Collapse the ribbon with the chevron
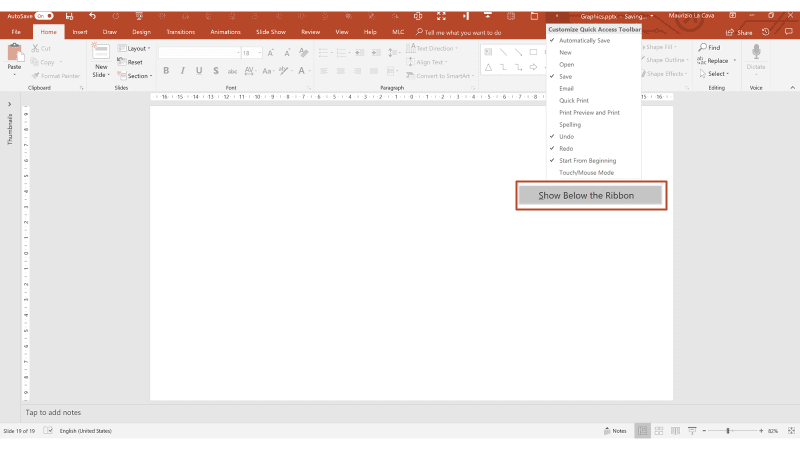This screenshot has height=450, width=800. 792,88
